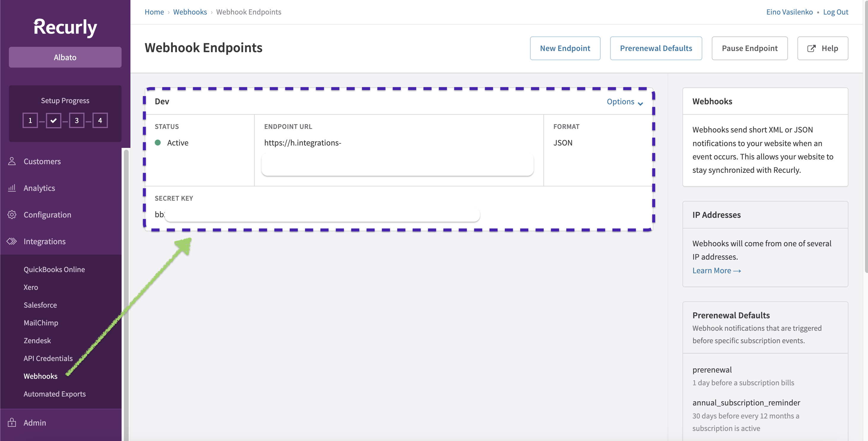The height and width of the screenshot is (441, 868).
Task: Click the Webhooks breadcrumb link
Action: (190, 12)
